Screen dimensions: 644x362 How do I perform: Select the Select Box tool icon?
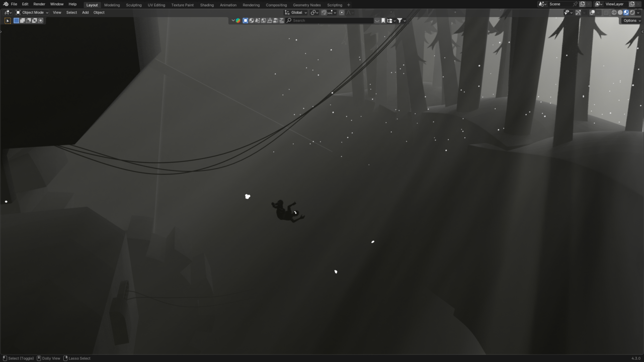[8, 21]
